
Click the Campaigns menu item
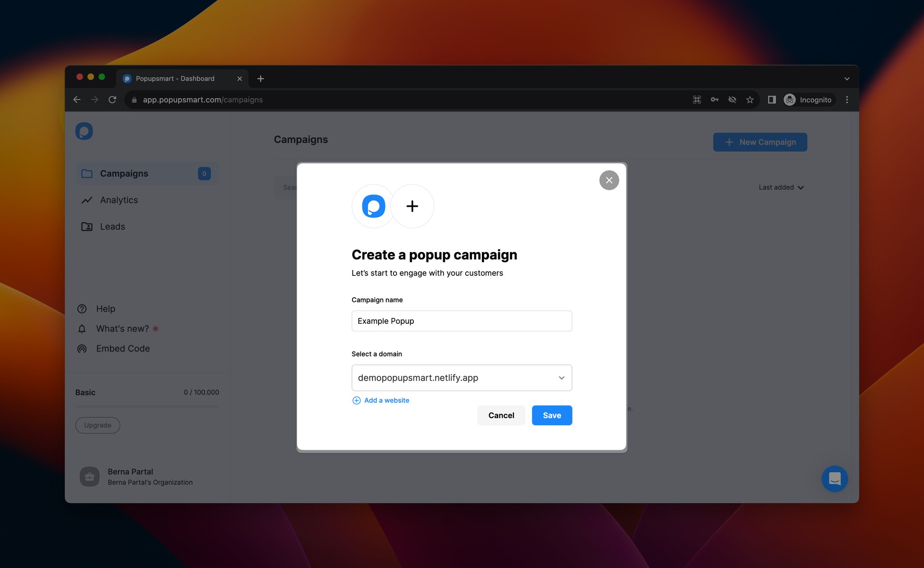(x=124, y=173)
